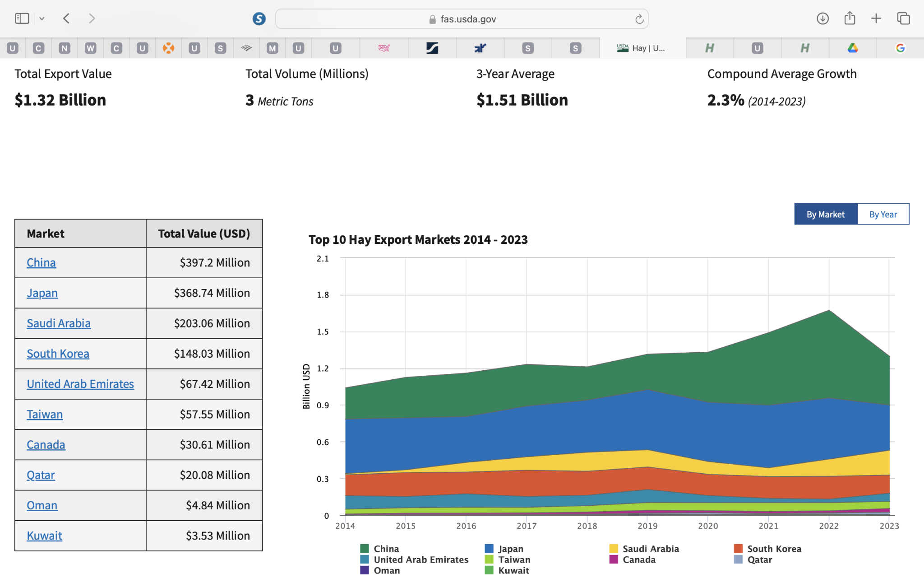Reload the page with the refresh icon

pyautogui.click(x=639, y=19)
